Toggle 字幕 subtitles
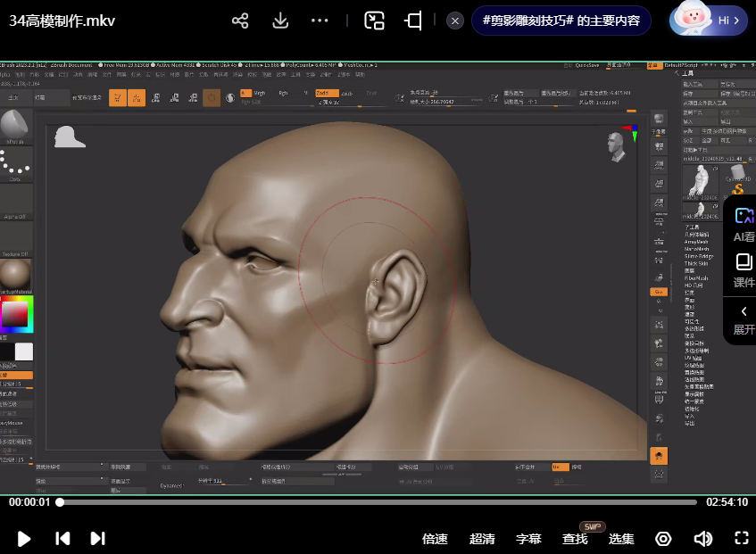This screenshot has height=554, width=756. (x=528, y=539)
